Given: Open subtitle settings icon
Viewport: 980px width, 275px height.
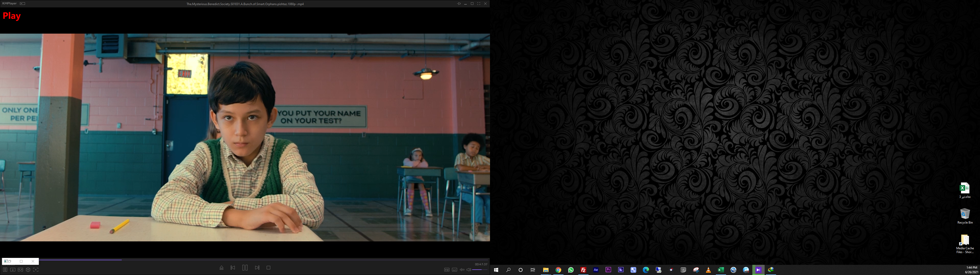Looking at the screenshot, I should click(454, 270).
